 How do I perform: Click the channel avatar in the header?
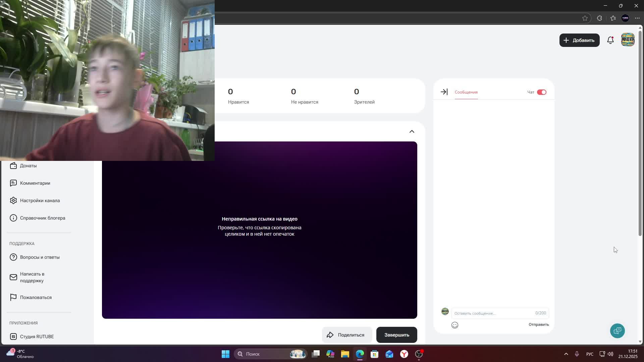[628, 40]
